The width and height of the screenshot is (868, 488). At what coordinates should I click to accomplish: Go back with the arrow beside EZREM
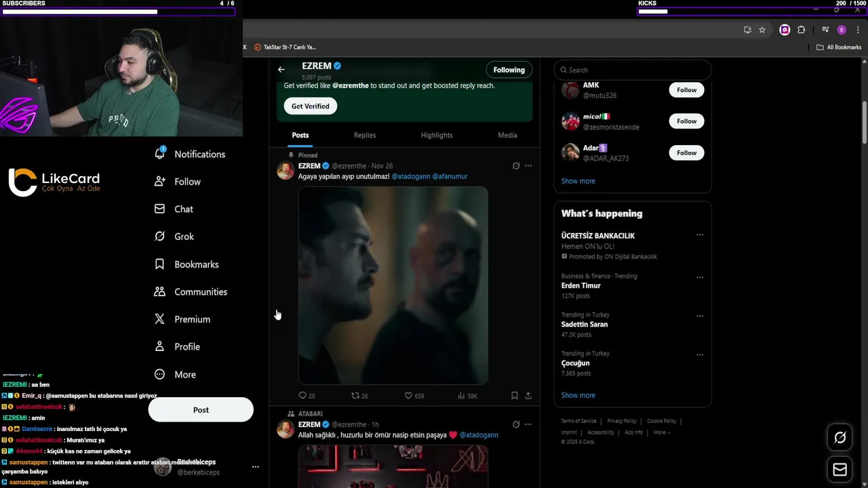click(x=281, y=69)
